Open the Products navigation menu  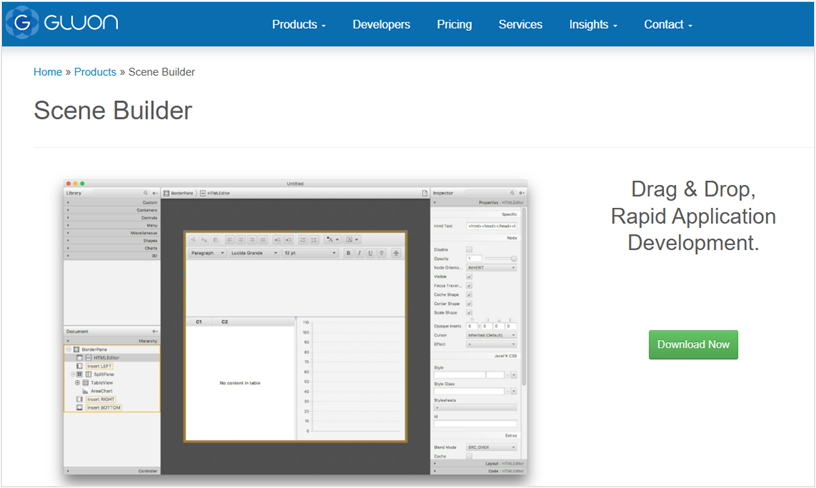[299, 24]
